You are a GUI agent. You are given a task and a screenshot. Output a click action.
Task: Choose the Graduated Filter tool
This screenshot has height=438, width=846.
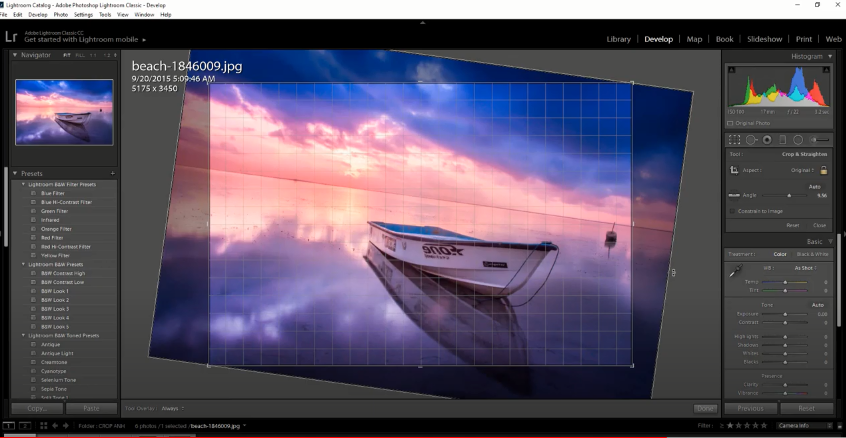point(783,140)
